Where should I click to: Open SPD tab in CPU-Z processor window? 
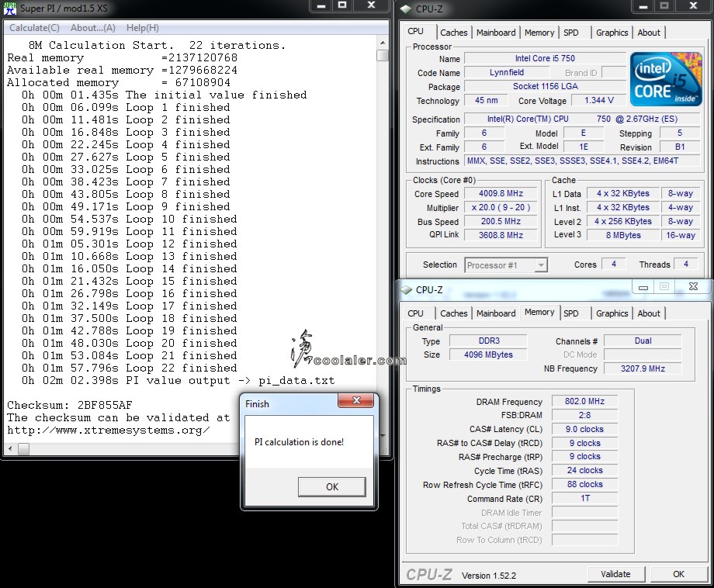[x=571, y=33]
